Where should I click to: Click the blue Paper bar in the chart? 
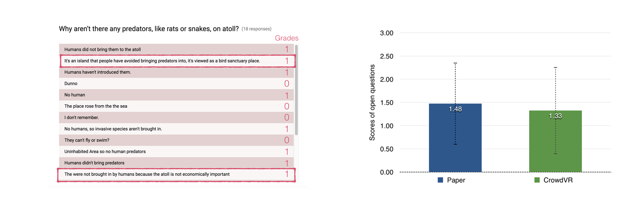point(455,141)
